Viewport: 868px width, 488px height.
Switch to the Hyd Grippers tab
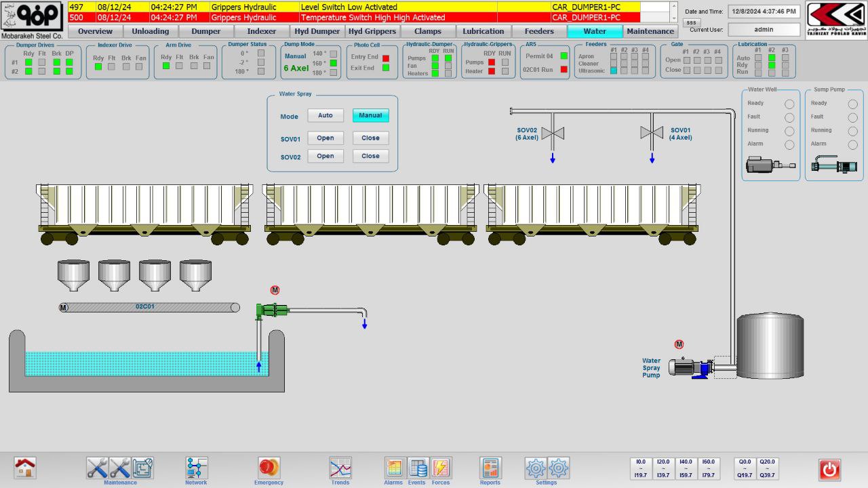tap(372, 31)
